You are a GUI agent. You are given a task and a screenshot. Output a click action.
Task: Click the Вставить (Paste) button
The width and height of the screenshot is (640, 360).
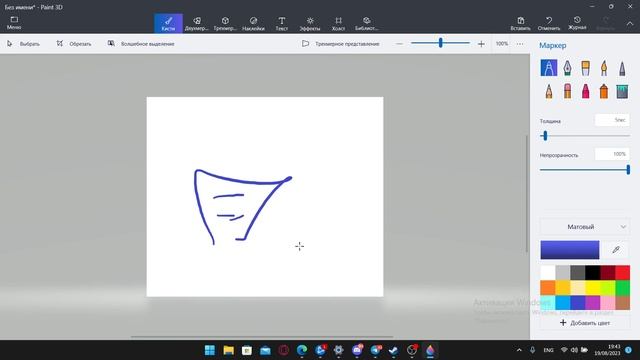520,23
